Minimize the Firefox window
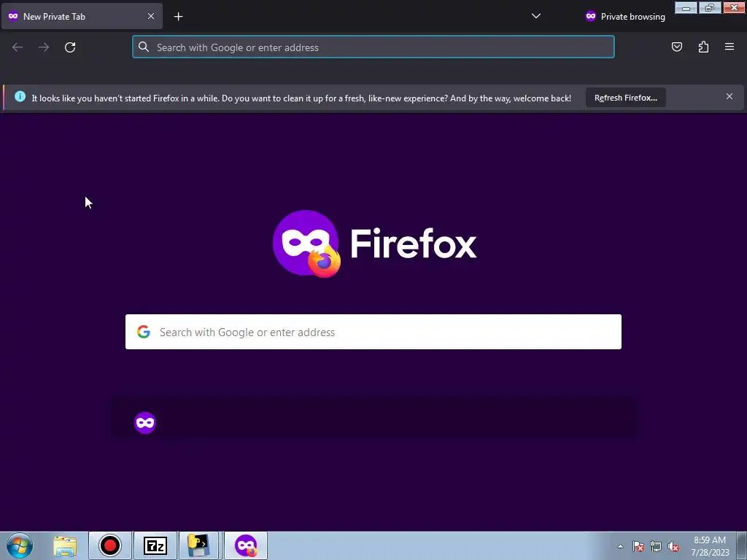747x560 pixels. point(686,8)
